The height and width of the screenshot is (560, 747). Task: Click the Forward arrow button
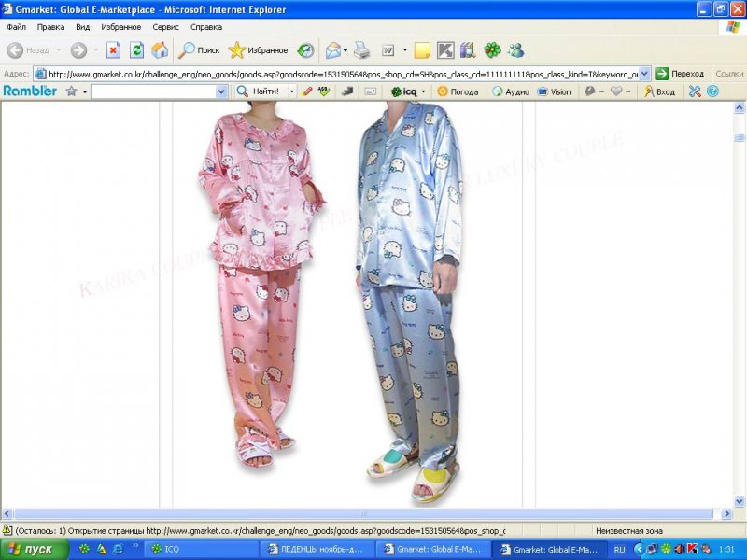(78, 50)
